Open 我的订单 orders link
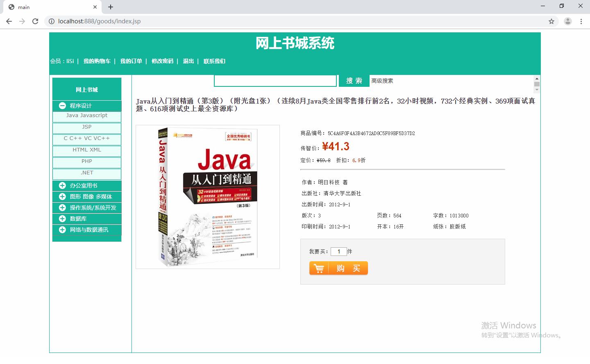590x364 pixels. (131, 61)
